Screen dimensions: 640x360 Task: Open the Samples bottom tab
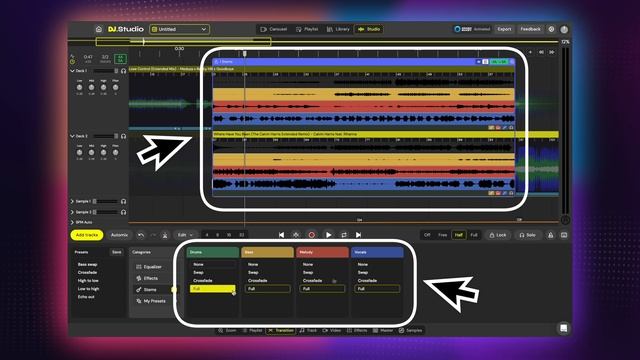tap(410, 330)
